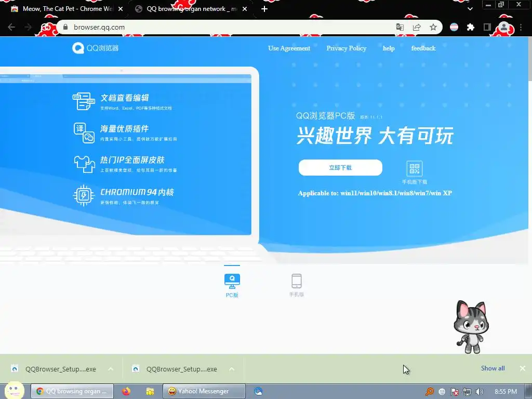Click the share page icon in address bar
This screenshot has width=532, height=399.
pyautogui.click(x=417, y=27)
